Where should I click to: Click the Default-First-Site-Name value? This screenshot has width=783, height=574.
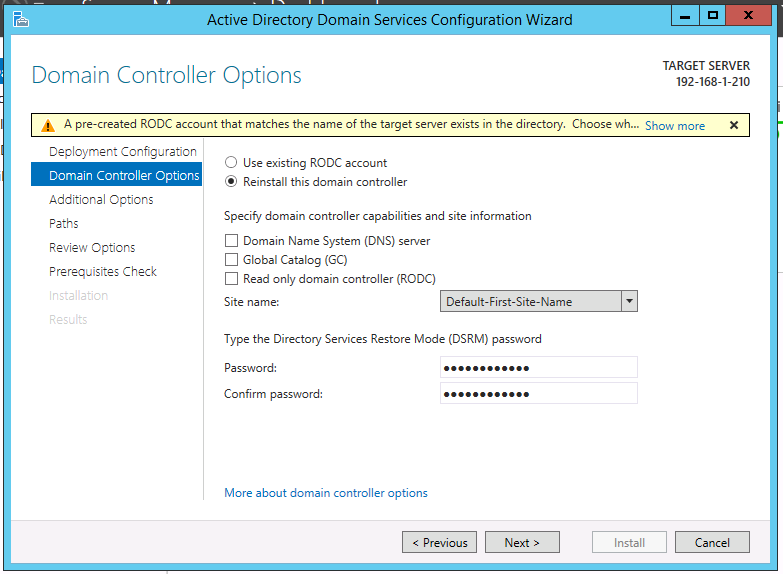(x=509, y=302)
